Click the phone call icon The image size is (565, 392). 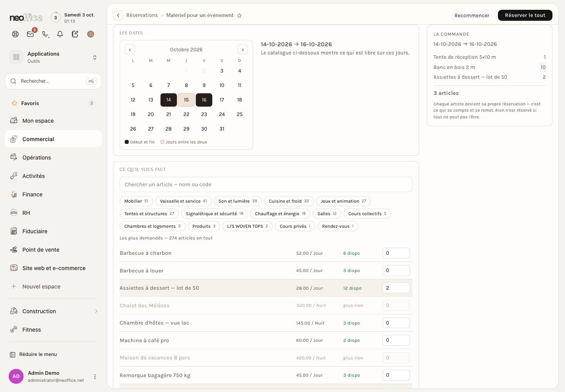(x=45, y=34)
